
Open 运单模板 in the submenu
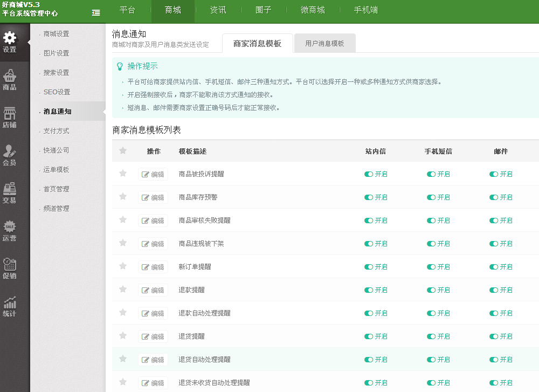57,169
